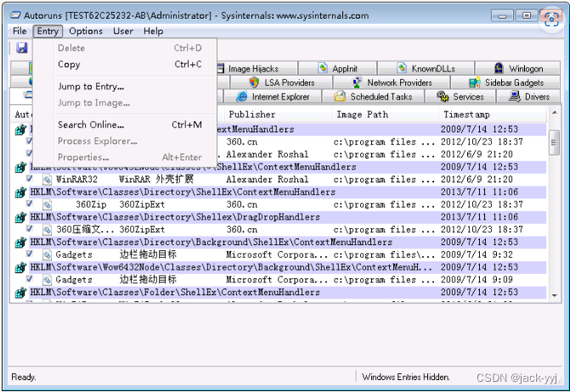This screenshot has width=570, height=392.
Task: Switch to Winlogon tab
Action: click(x=517, y=68)
